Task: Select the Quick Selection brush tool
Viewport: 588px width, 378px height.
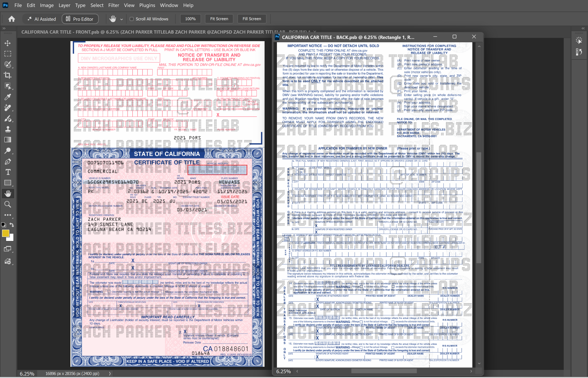Action: click(8, 64)
